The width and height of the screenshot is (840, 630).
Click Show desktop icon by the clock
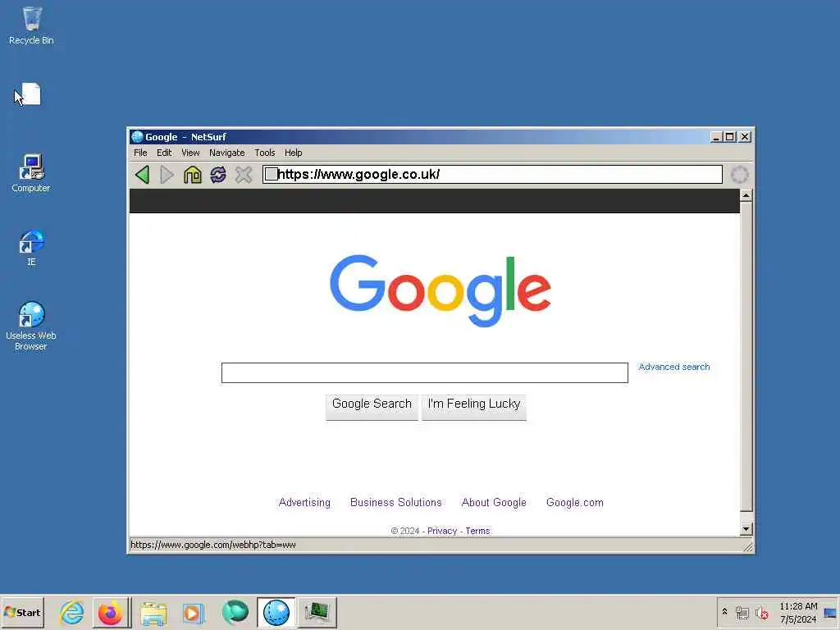[830, 613]
